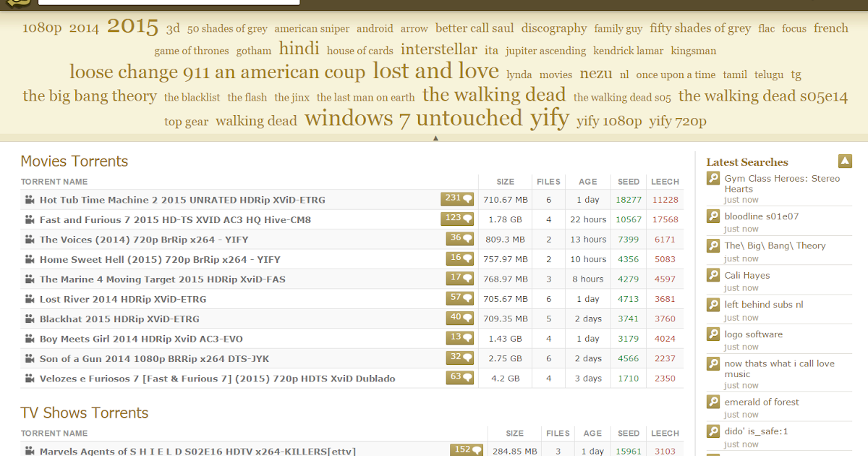Open Marvels Agents of S H I E L D S02E16 torrent

click(x=197, y=451)
